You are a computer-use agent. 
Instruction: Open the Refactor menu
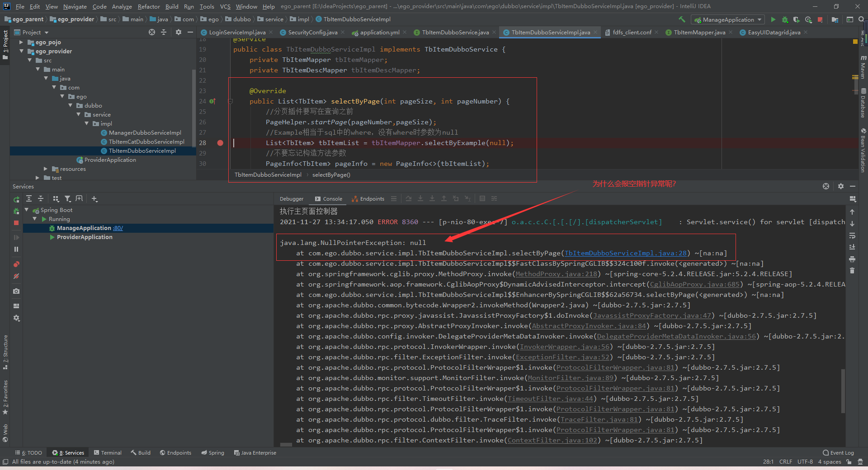[149, 6]
